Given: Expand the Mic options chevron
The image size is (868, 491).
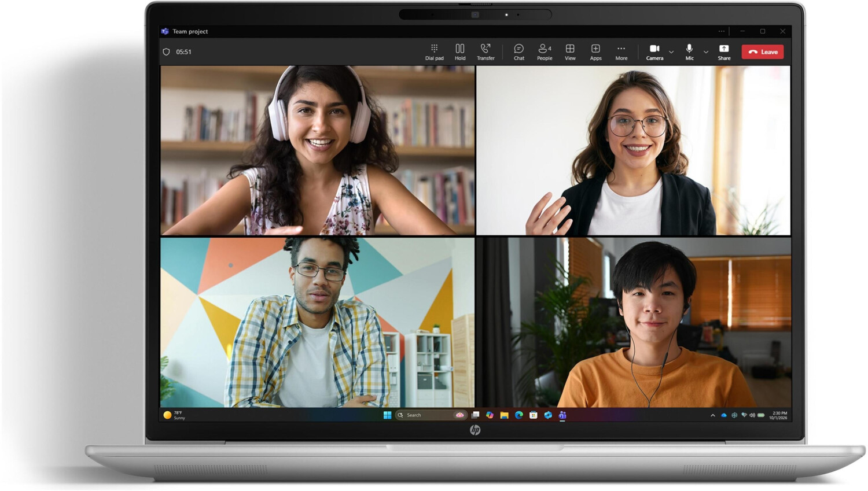Looking at the screenshot, I should click(706, 52).
